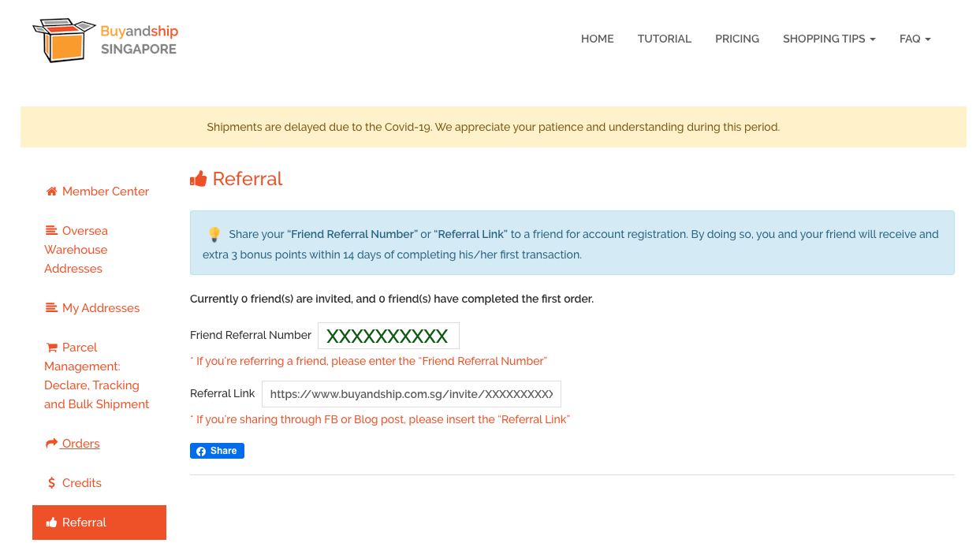The height and width of the screenshot is (543, 980).
Task: Click the Referral page heading text
Action: click(248, 179)
